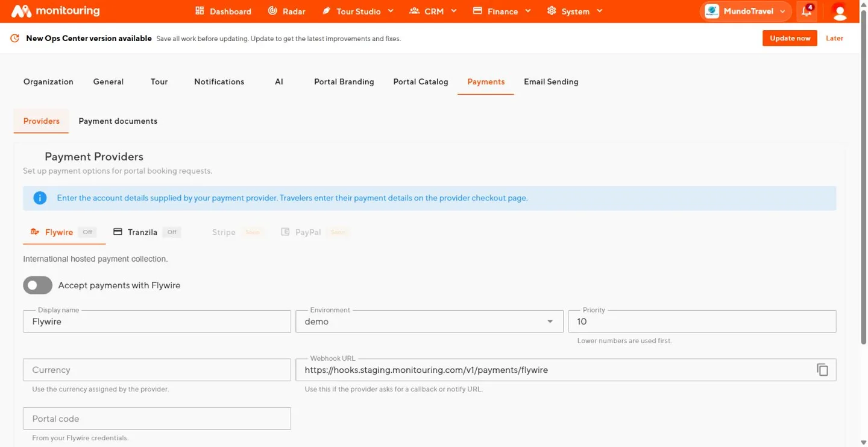Viewport: 868px width, 447px height.
Task: Switch to Portal Catalog tab
Action: [x=421, y=81]
